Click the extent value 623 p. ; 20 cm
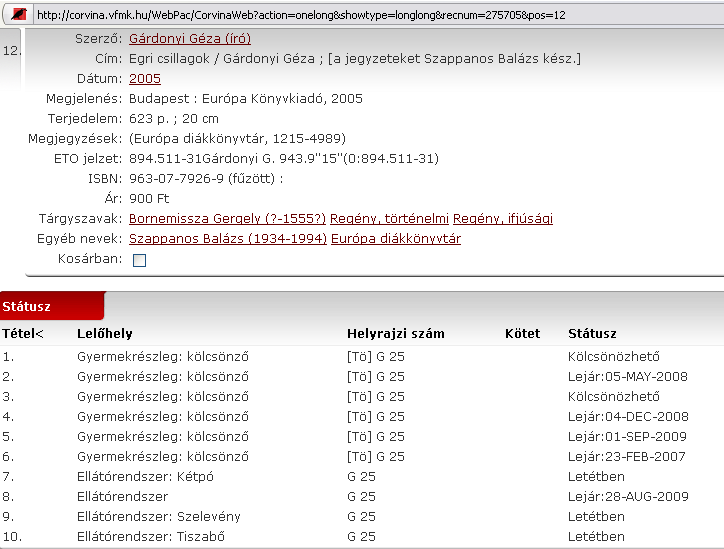 174,119
